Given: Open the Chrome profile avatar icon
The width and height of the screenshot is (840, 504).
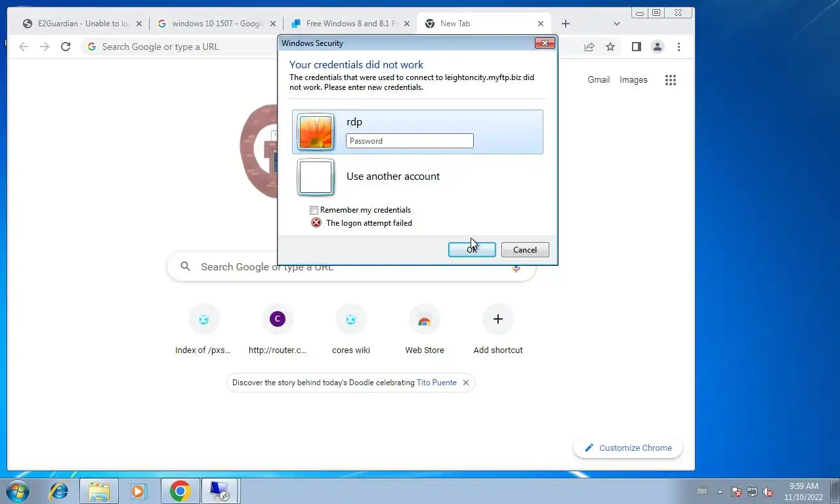Looking at the screenshot, I should coord(657,47).
